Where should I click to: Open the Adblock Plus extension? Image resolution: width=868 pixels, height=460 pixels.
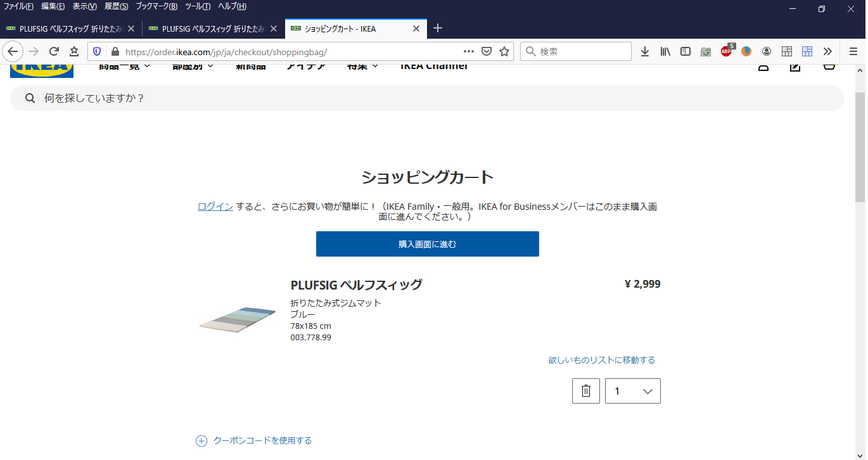point(727,51)
